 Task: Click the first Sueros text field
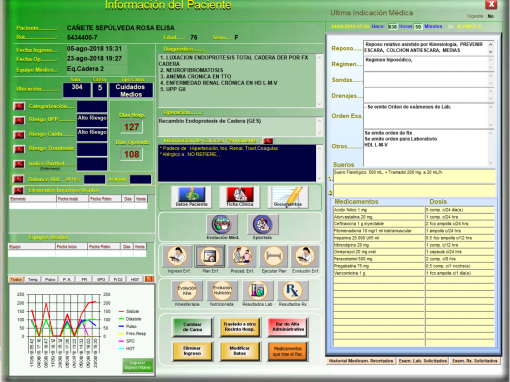[414, 176]
